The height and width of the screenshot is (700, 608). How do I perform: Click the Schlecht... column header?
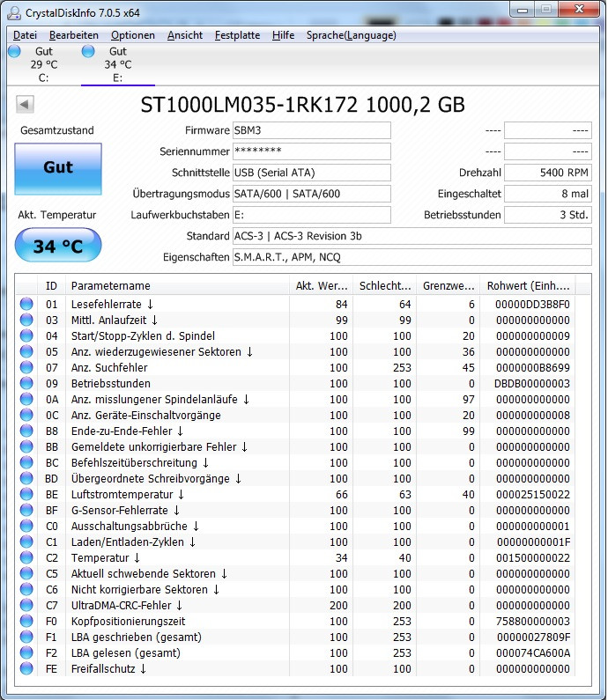tap(385, 285)
